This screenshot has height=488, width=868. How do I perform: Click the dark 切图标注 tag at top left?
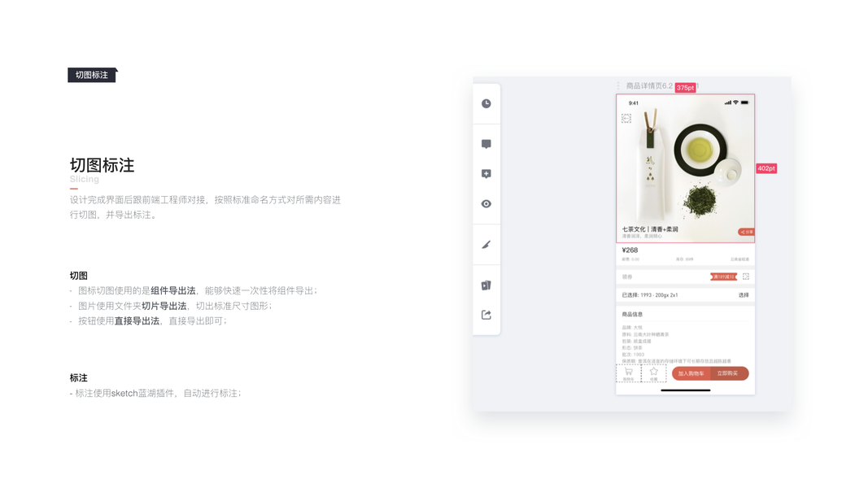tap(92, 75)
